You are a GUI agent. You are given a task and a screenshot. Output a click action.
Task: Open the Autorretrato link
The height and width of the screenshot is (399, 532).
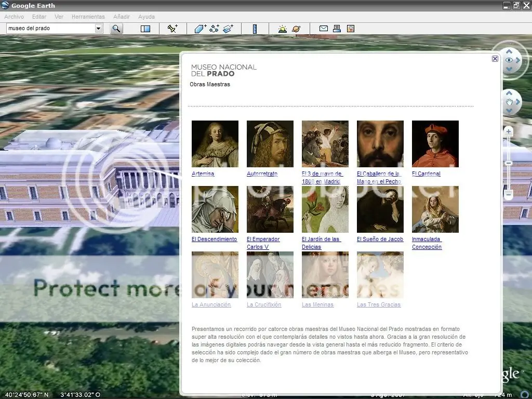pyautogui.click(x=262, y=174)
